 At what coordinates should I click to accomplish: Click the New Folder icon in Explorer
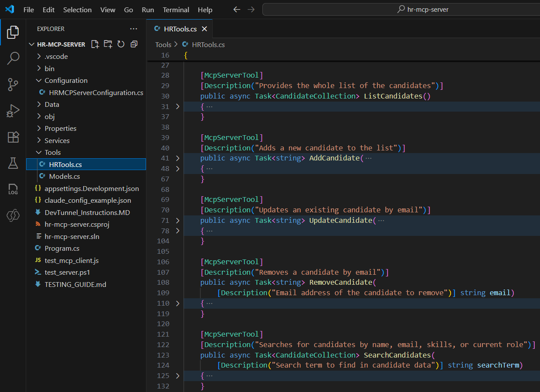point(108,44)
